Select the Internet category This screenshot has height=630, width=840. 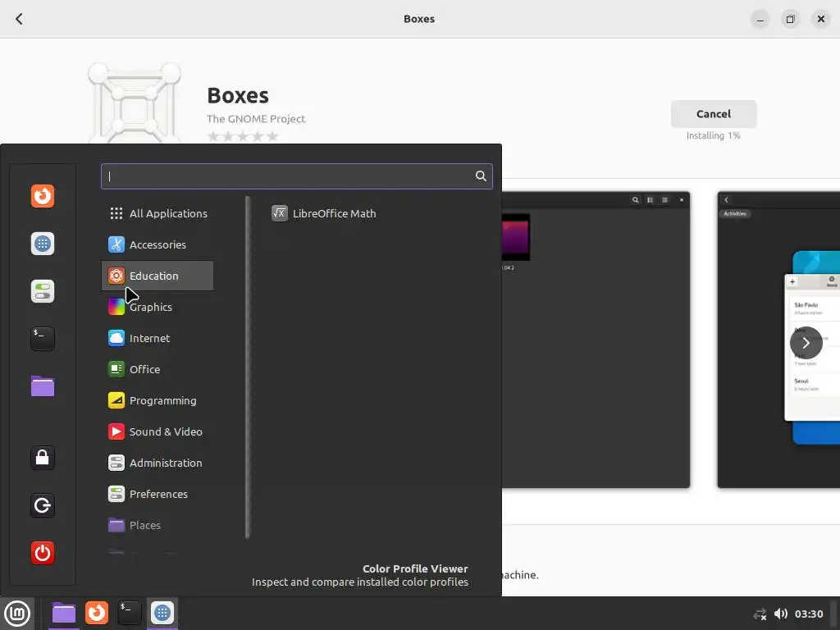click(x=157, y=338)
